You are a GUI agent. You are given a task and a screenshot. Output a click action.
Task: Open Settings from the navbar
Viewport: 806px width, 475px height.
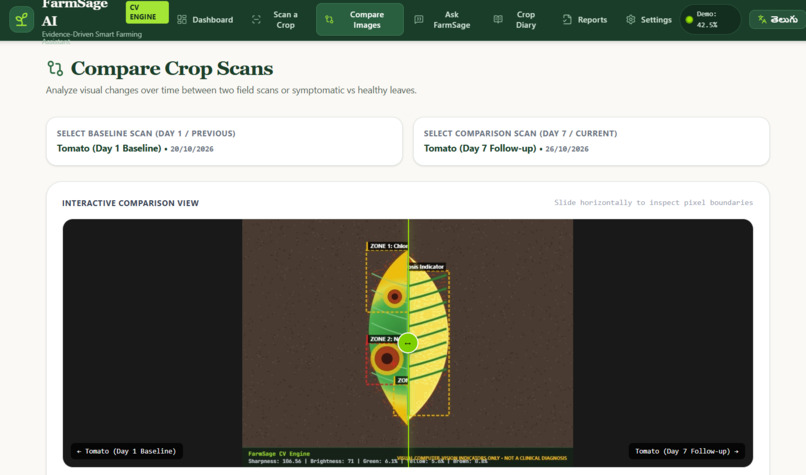(x=649, y=20)
